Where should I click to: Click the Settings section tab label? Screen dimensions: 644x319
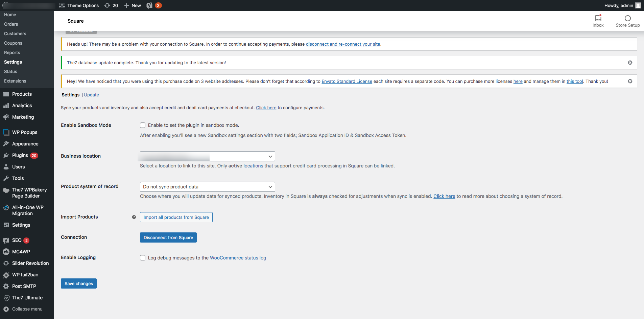(x=71, y=95)
